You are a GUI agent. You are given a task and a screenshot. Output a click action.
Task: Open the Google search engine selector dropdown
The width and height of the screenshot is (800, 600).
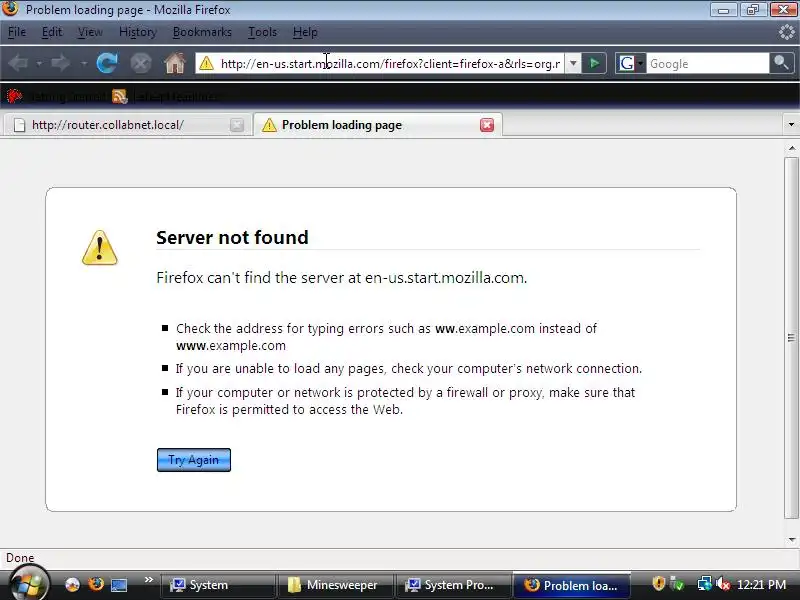(x=630, y=63)
